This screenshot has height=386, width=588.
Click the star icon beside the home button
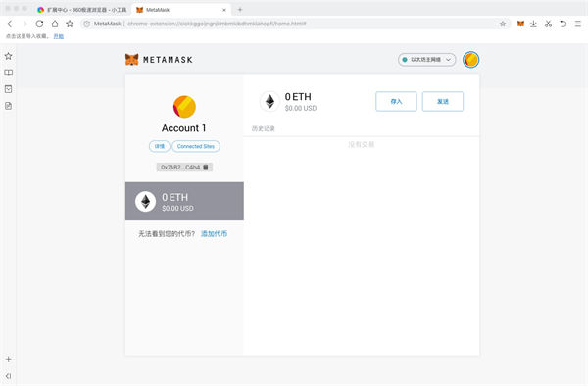70,24
